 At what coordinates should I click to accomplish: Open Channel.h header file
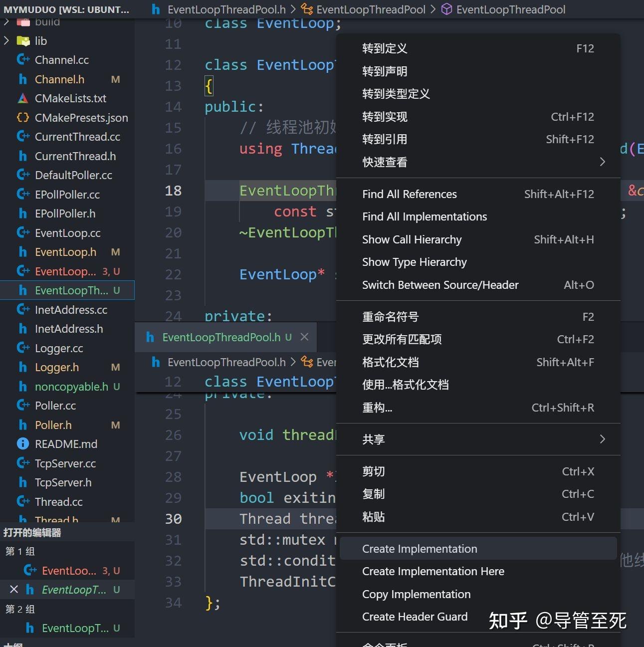pyautogui.click(x=59, y=79)
